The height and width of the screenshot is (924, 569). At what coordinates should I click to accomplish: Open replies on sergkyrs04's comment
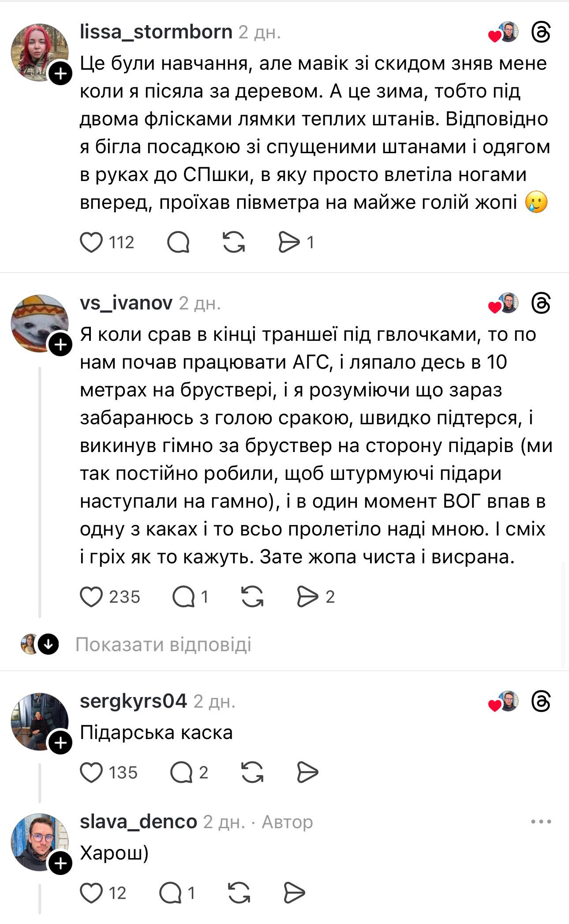[x=181, y=773]
